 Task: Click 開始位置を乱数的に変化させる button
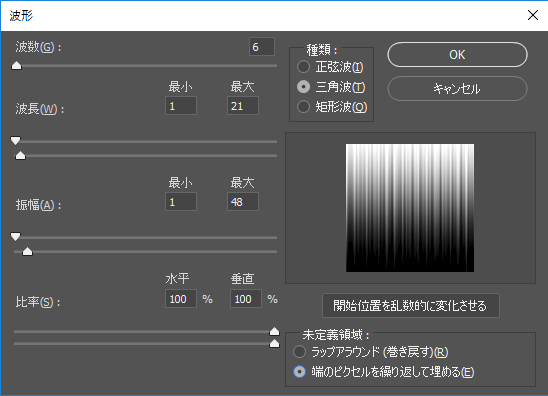coord(411,305)
